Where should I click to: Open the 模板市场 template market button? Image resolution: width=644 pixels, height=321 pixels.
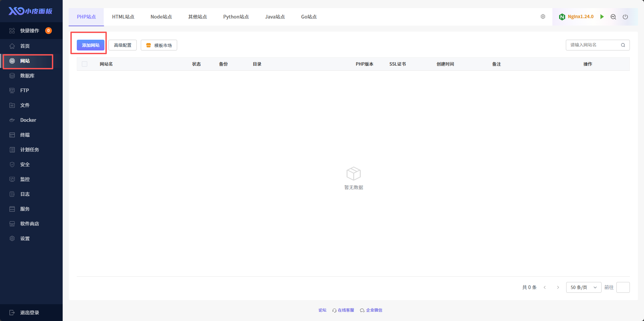tap(159, 45)
